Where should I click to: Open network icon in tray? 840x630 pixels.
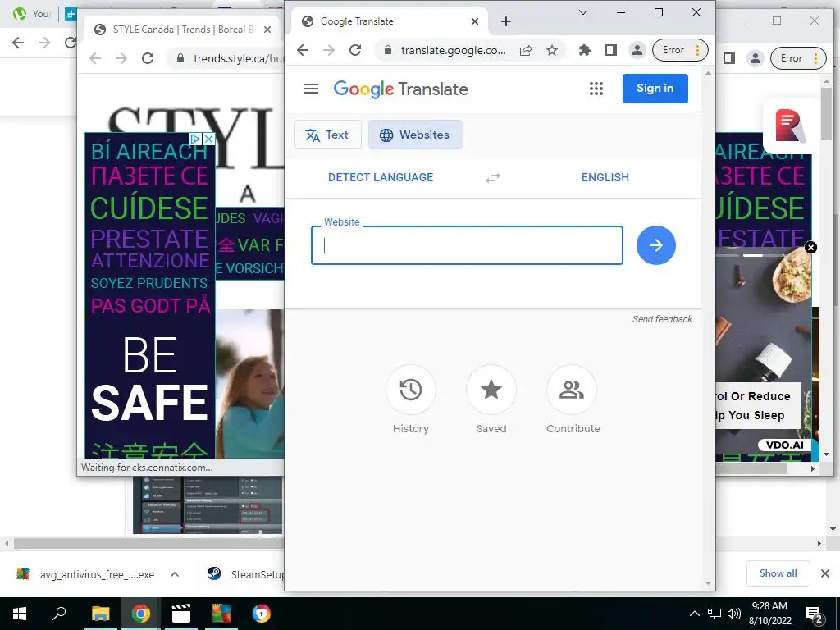714,614
